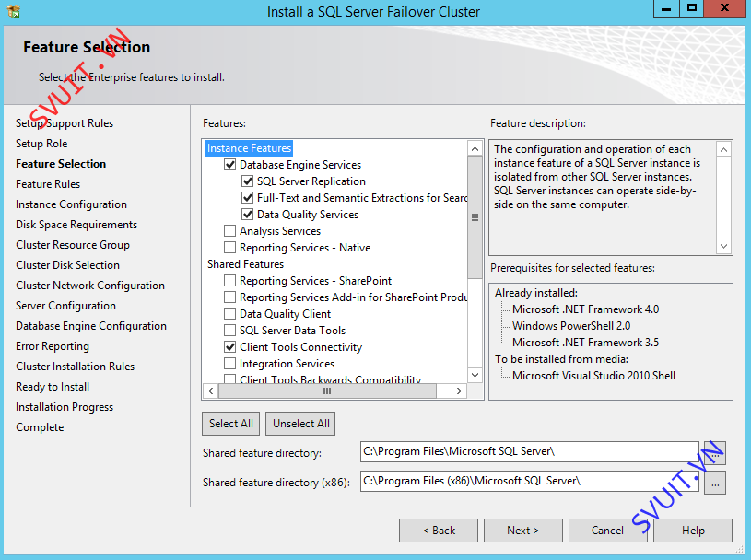Click features horizontal scrollbar thumb
The height and width of the screenshot is (560, 751).
pyautogui.click(x=327, y=391)
